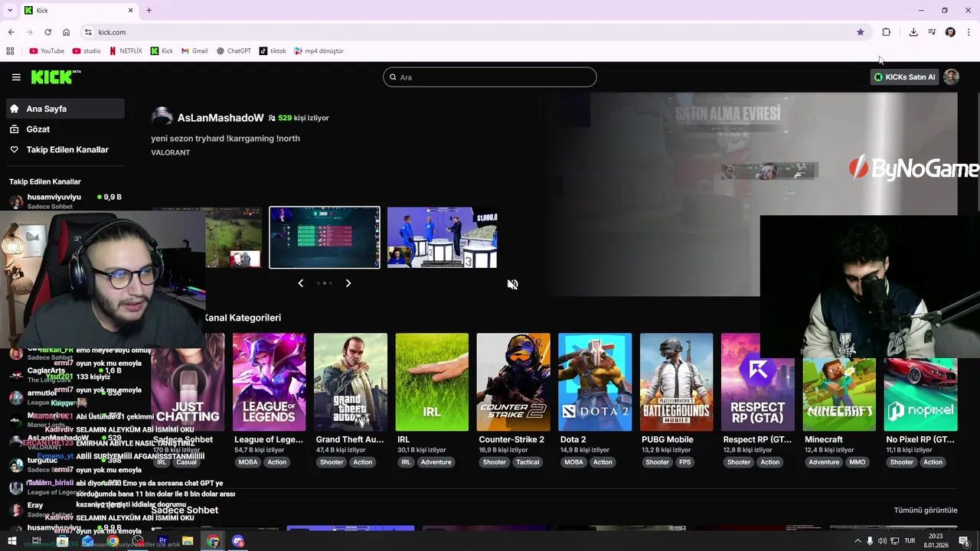Open the husamviyuvuyu followed channel

click(x=66, y=201)
